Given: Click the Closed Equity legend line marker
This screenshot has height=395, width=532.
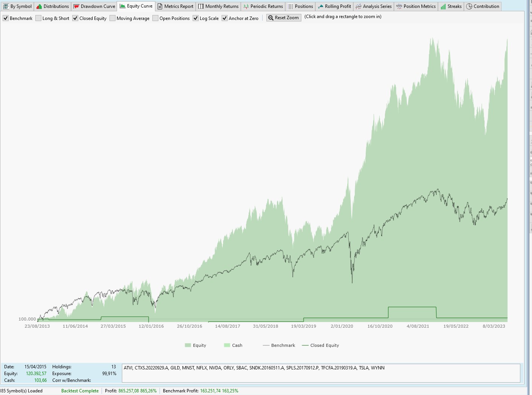Looking at the screenshot, I should point(305,345).
